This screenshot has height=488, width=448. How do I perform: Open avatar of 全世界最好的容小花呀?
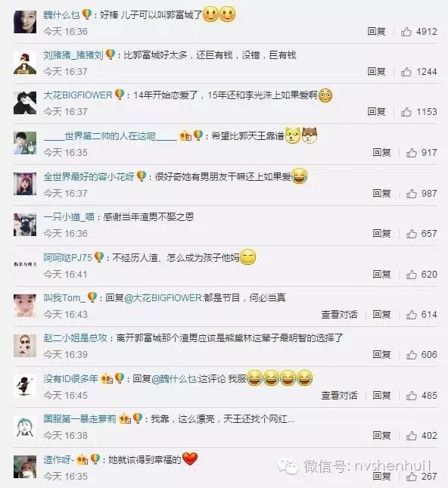25,184
